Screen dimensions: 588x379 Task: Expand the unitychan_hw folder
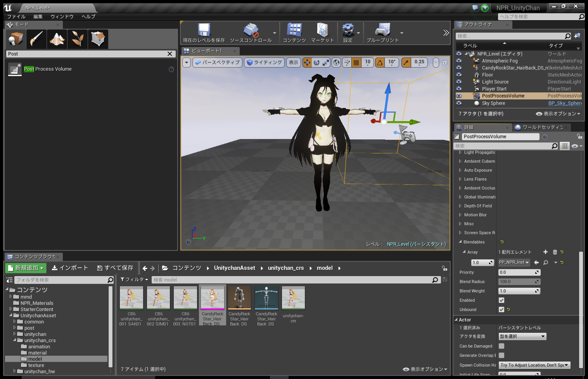point(14,371)
